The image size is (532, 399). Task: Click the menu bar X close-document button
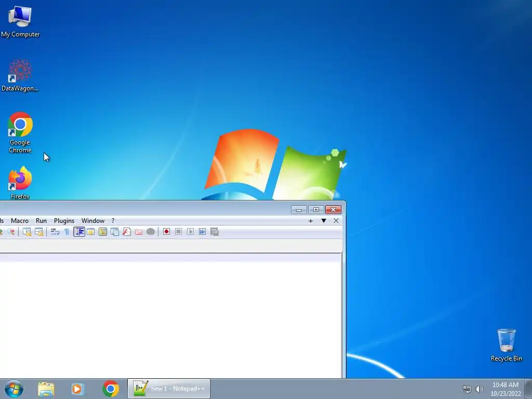pyautogui.click(x=336, y=221)
